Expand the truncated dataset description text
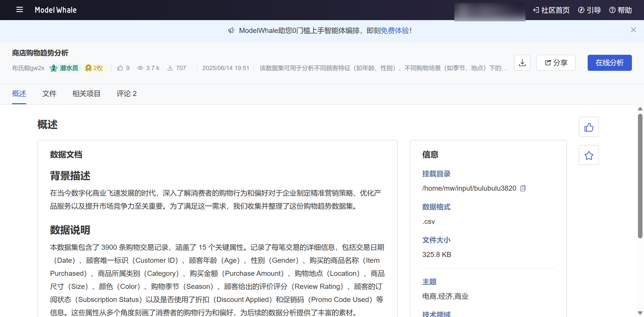The width and height of the screenshot is (644, 317). pos(383,68)
